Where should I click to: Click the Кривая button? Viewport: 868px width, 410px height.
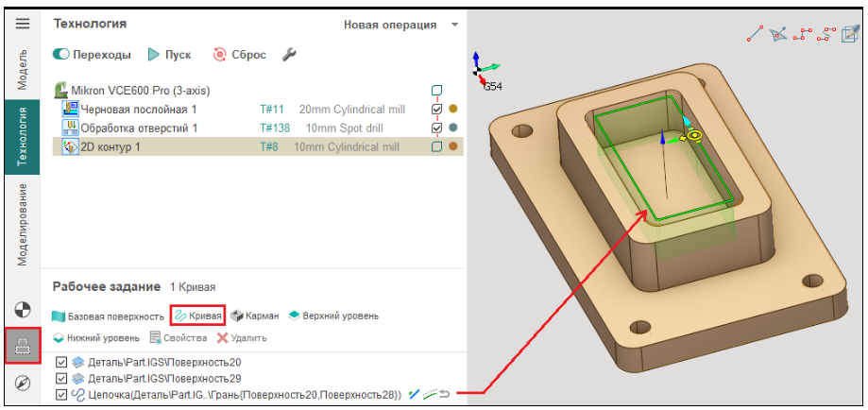pyautogui.click(x=197, y=316)
